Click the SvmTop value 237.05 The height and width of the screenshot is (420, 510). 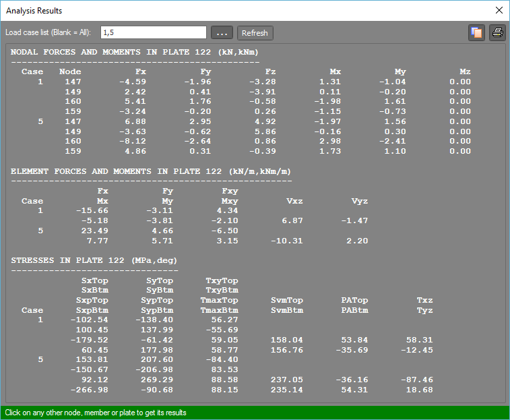pos(287,380)
